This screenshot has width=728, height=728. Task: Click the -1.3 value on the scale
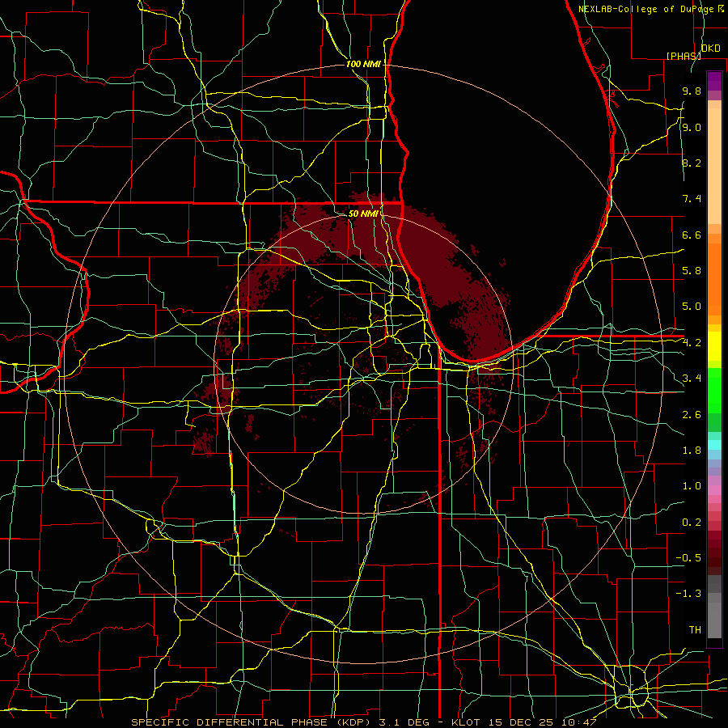688,594
